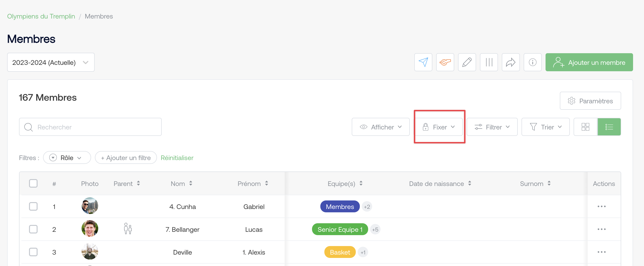
Task: Click the orange whistle icon
Action: [x=445, y=62]
